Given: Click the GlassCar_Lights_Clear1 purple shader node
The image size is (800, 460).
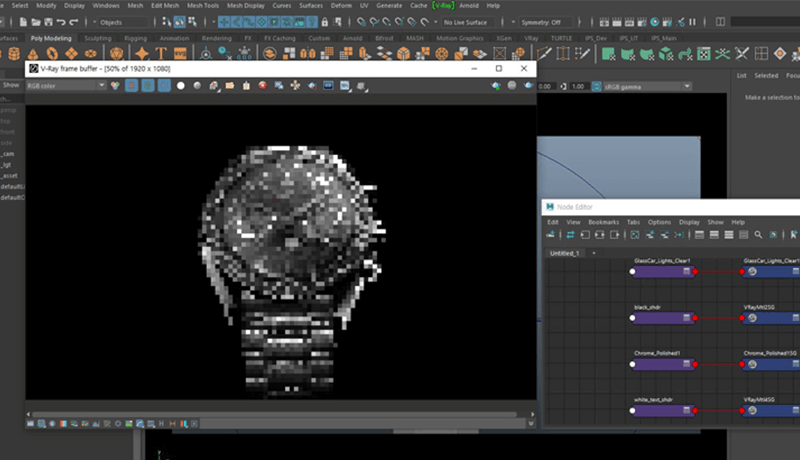Looking at the screenshot, I should coord(663,271).
